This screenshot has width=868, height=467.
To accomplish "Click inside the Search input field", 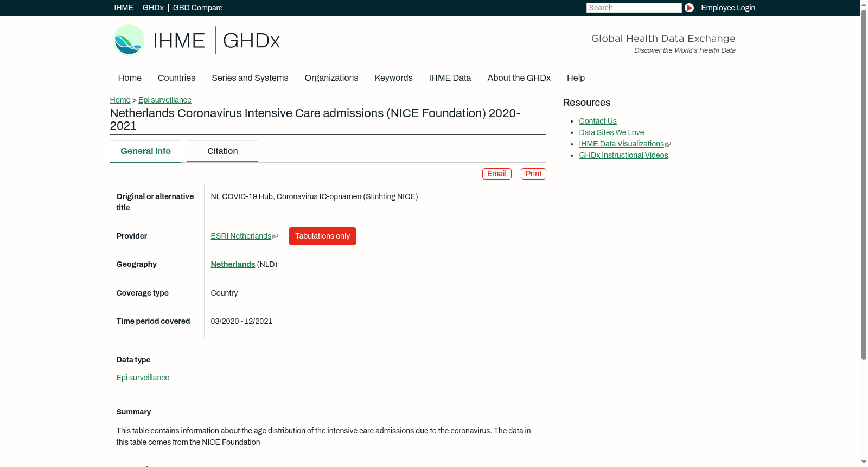I will [x=634, y=8].
